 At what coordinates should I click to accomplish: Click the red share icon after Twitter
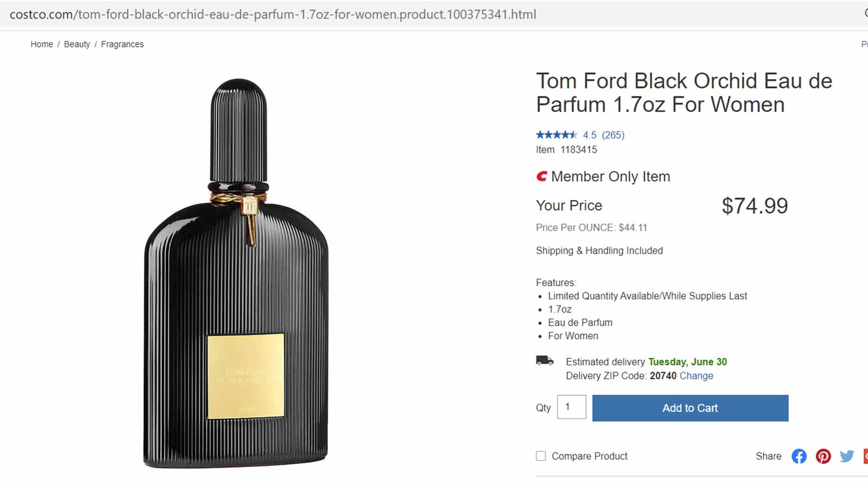865,456
